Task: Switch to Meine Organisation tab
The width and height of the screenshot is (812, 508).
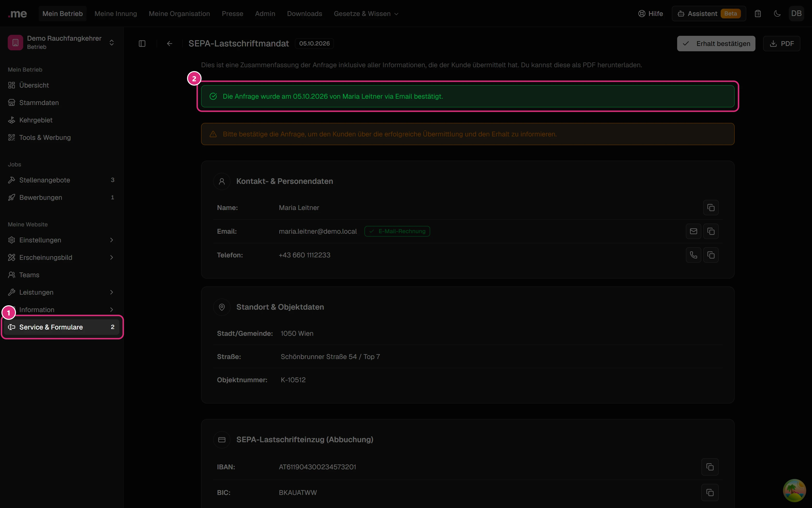Action: (179, 14)
